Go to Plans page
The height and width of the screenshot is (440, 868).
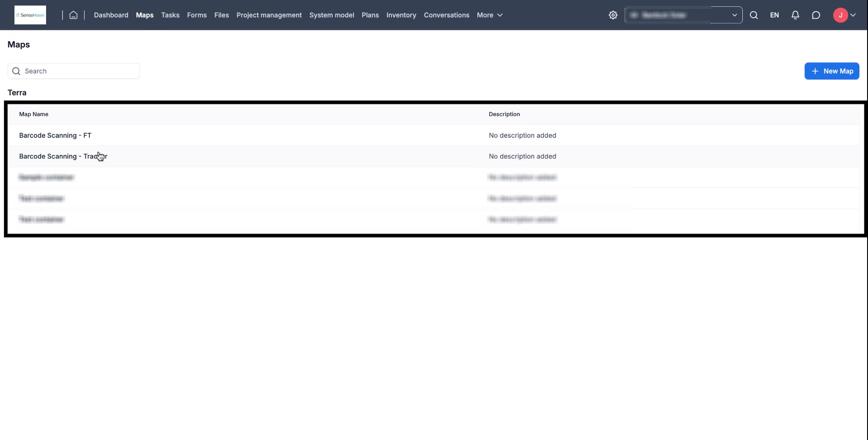tap(370, 15)
